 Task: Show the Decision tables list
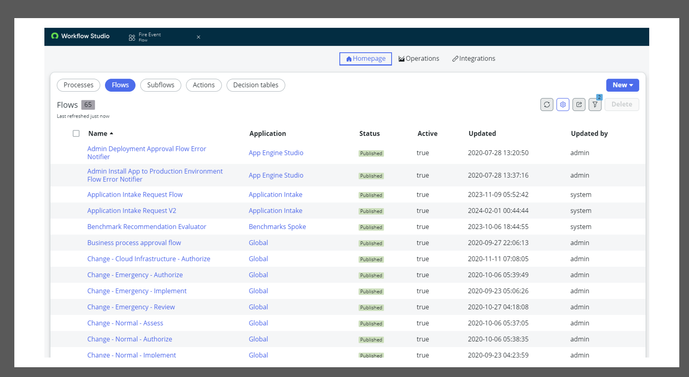256,85
